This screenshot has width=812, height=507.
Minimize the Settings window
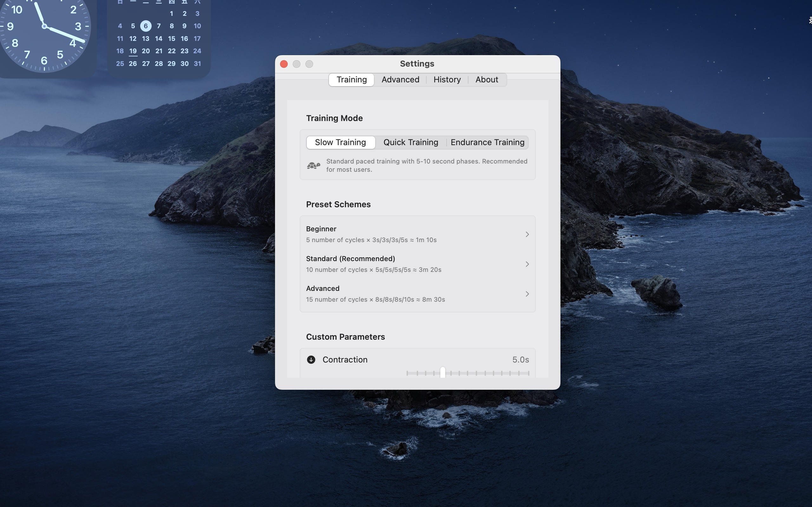coord(296,64)
